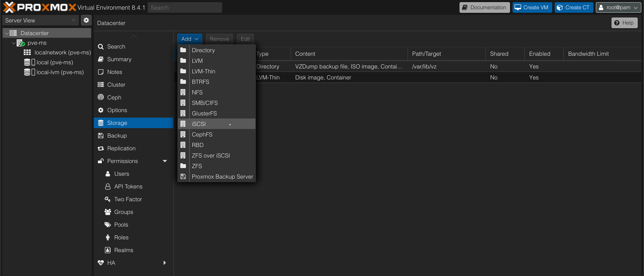Choose BTRFS from the Add menu
644x276 pixels.
tap(216, 82)
